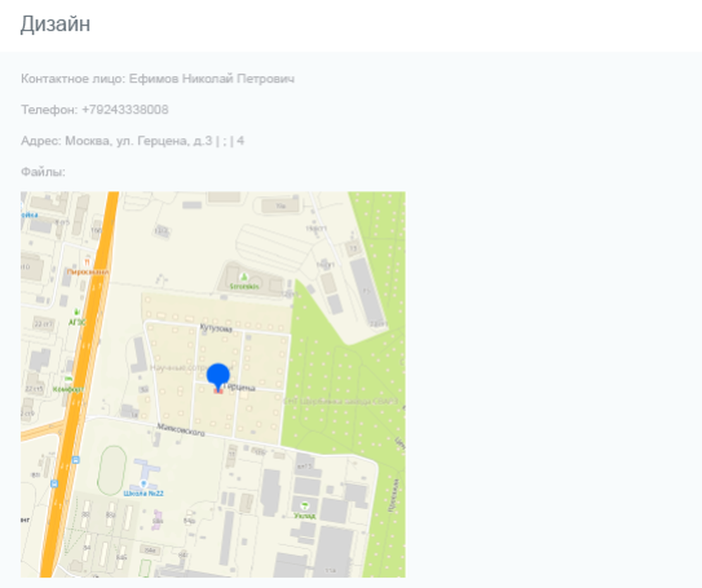Click the Герцена street label beside pin

pos(241,388)
